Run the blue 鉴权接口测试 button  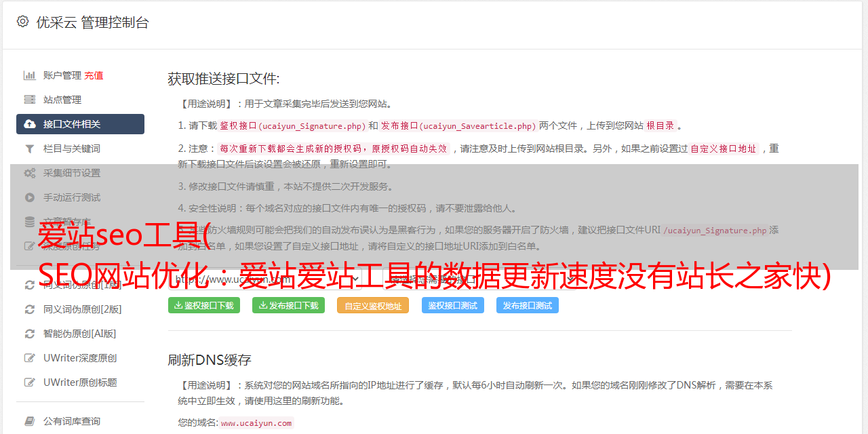[x=453, y=305]
